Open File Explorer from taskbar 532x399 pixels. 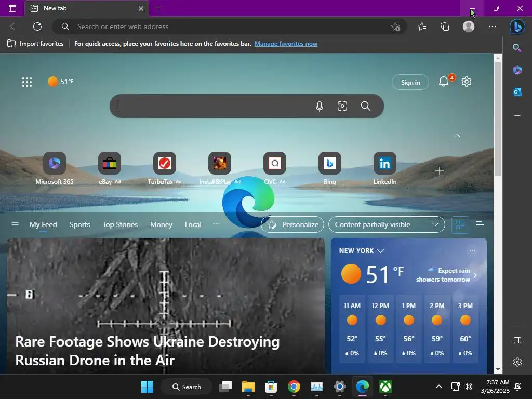248,387
